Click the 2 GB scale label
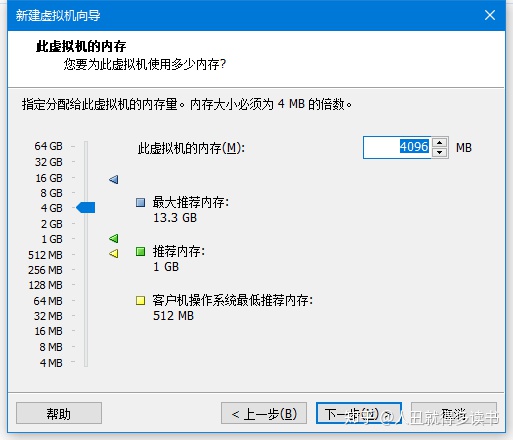 (x=52, y=224)
